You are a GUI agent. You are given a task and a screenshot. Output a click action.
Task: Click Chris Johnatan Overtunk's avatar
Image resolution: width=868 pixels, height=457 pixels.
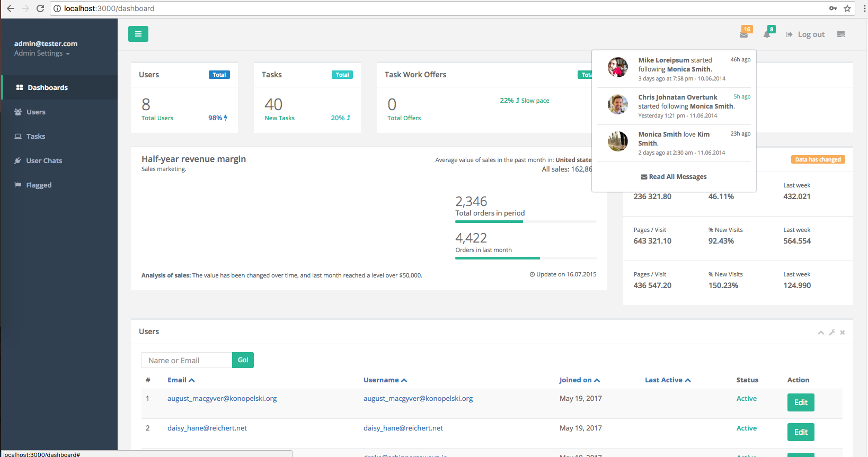(618, 104)
